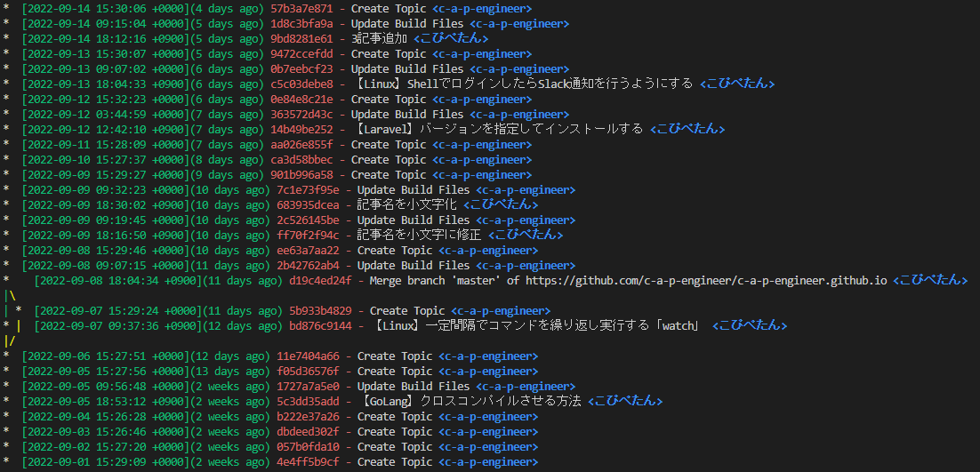
Task: Click the Laravel バージョンを指定 commit message
Action: 497,129
